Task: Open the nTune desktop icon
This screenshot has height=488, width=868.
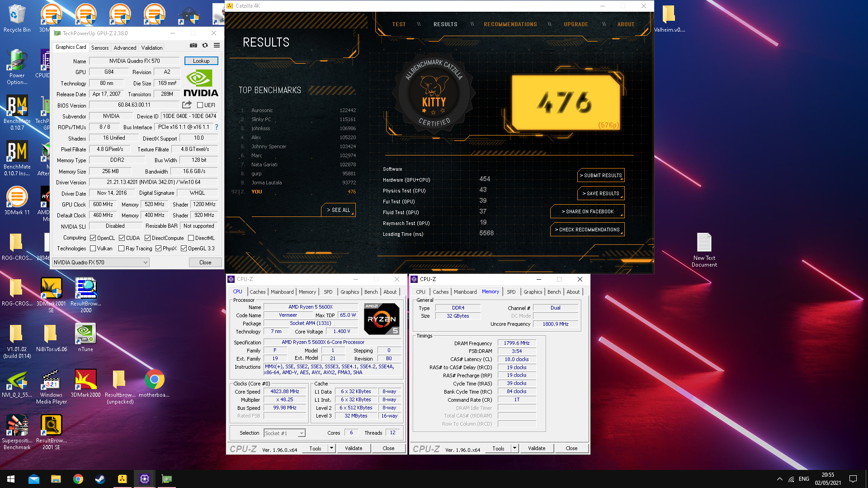Action: [x=85, y=337]
